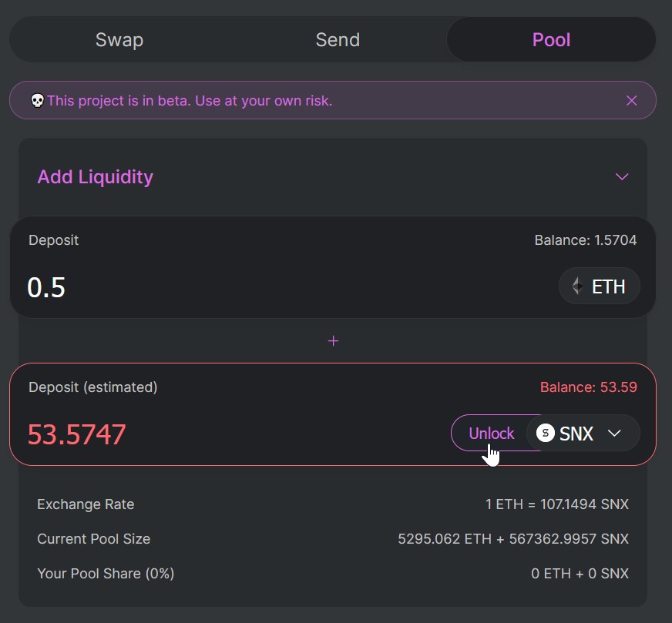Switch to the Send tab
The image size is (672, 623).
click(338, 40)
